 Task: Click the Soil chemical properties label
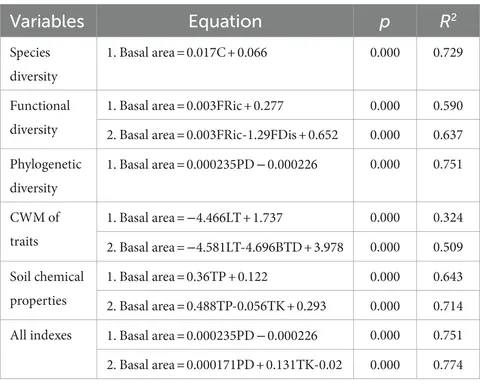coord(47,289)
